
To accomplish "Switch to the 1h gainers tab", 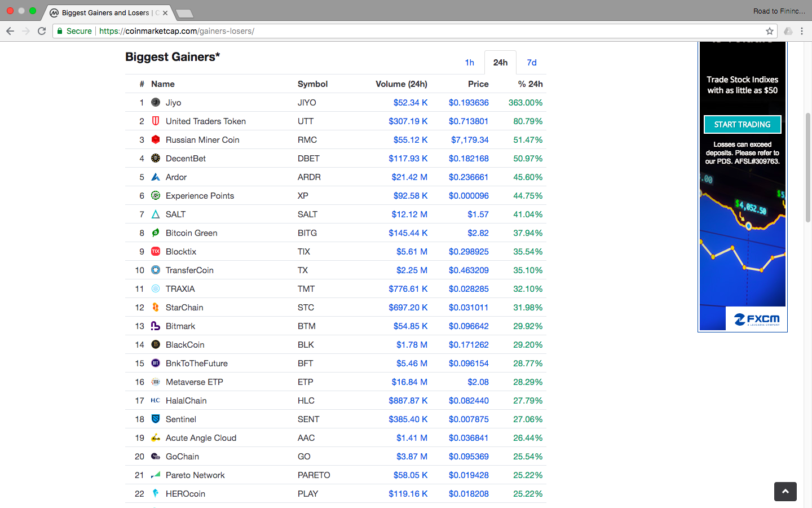I will click(x=470, y=63).
